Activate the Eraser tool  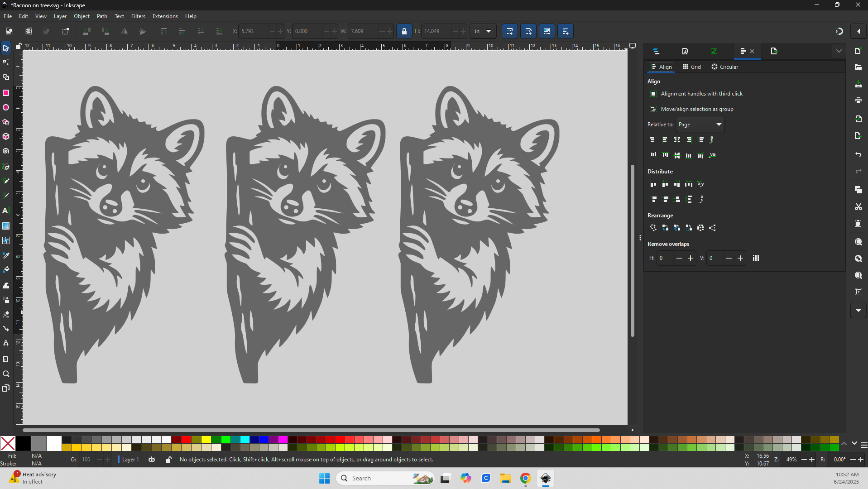tap(6, 314)
